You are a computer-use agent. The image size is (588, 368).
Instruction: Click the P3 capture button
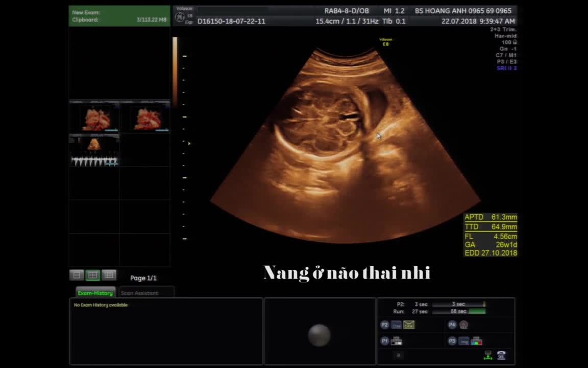coord(452,341)
